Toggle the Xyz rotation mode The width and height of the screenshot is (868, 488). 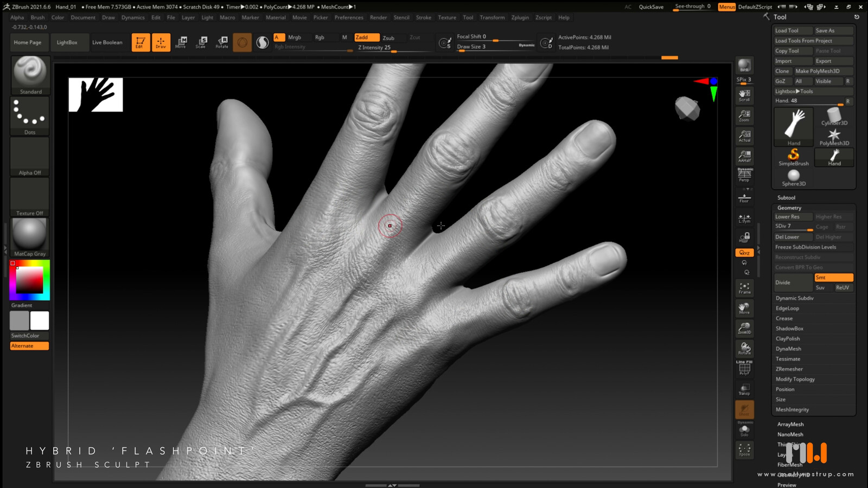(x=744, y=253)
